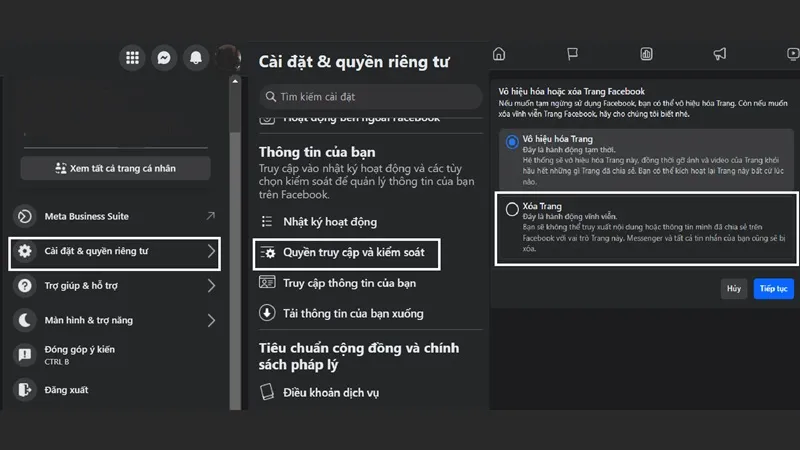Click the Cài đặt & quyền riêng tư gear icon

(x=24, y=251)
